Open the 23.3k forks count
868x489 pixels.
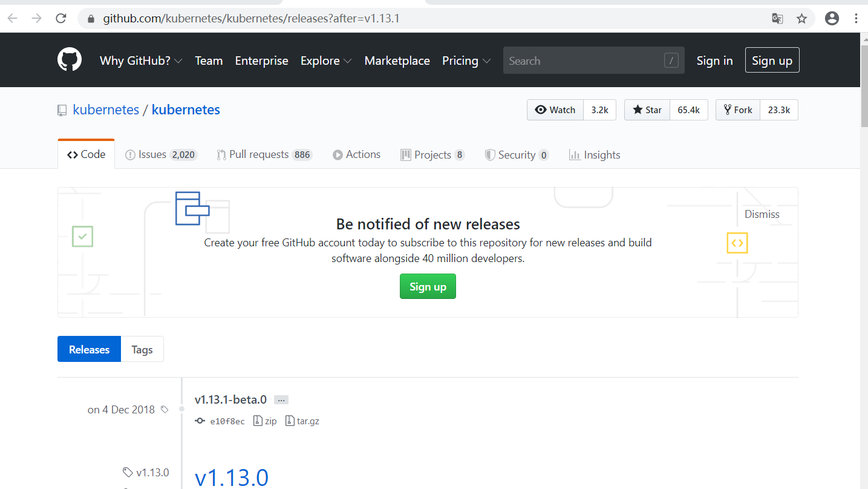(779, 110)
